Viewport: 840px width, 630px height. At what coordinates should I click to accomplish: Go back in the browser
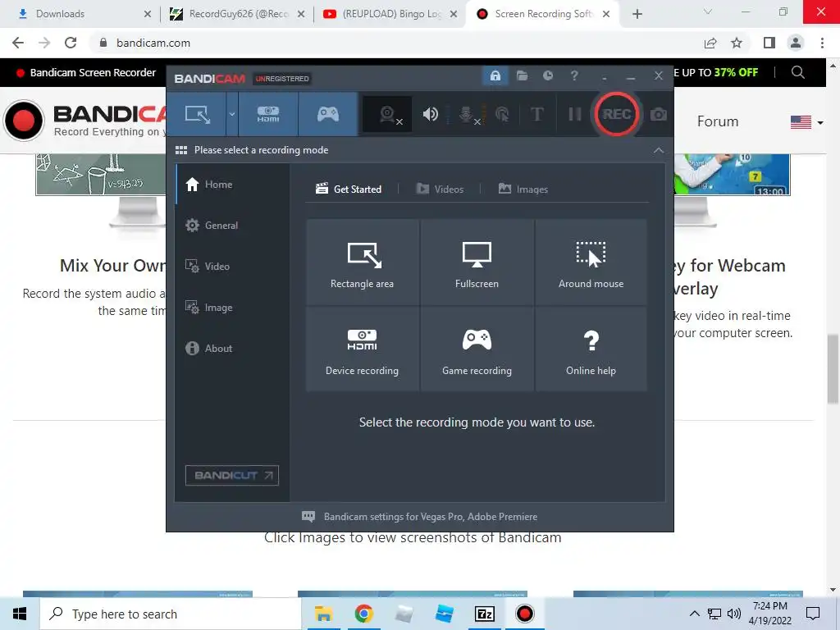(x=18, y=43)
